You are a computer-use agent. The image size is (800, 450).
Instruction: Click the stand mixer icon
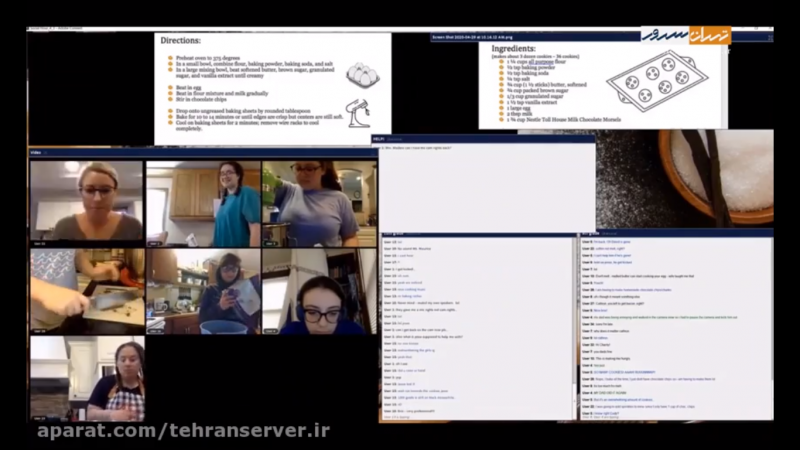click(x=357, y=109)
